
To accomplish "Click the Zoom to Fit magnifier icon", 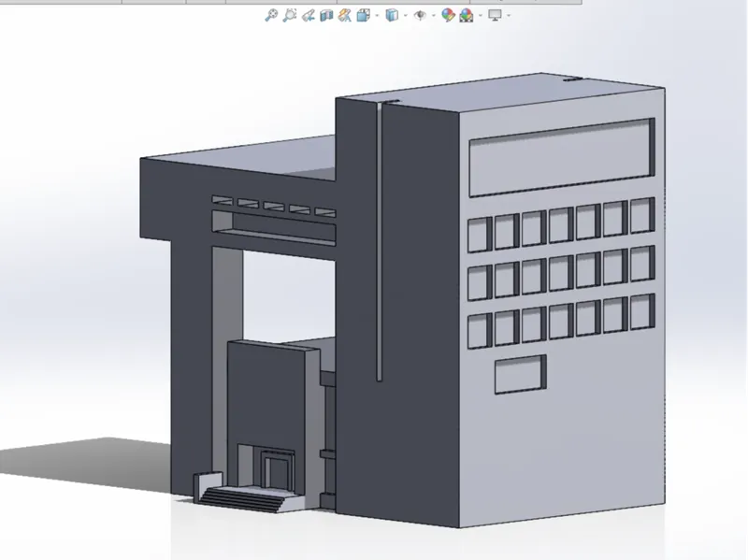I will point(271,15).
